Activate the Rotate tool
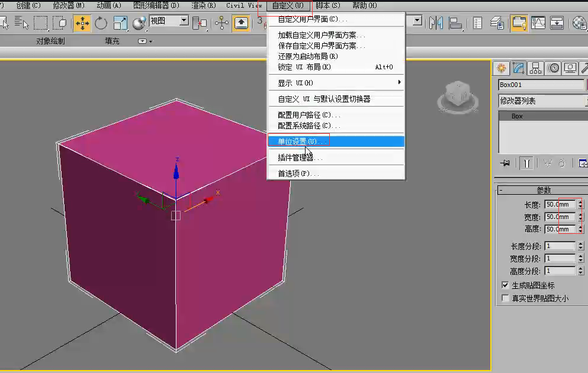Image resolution: width=588 pixels, height=373 pixels. click(101, 23)
